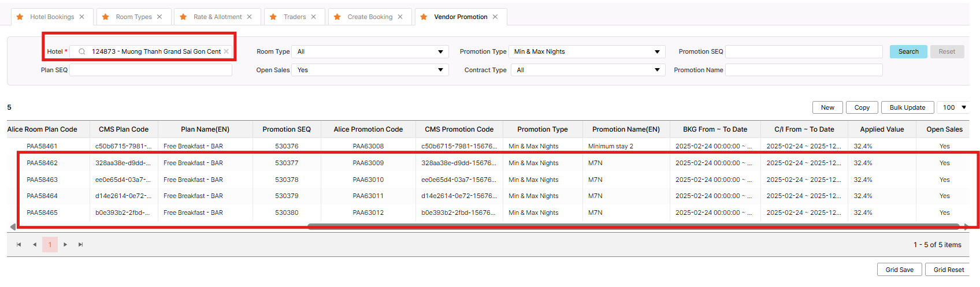Go to first page of results
This screenshot has width=980, height=287.
point(19,245)
